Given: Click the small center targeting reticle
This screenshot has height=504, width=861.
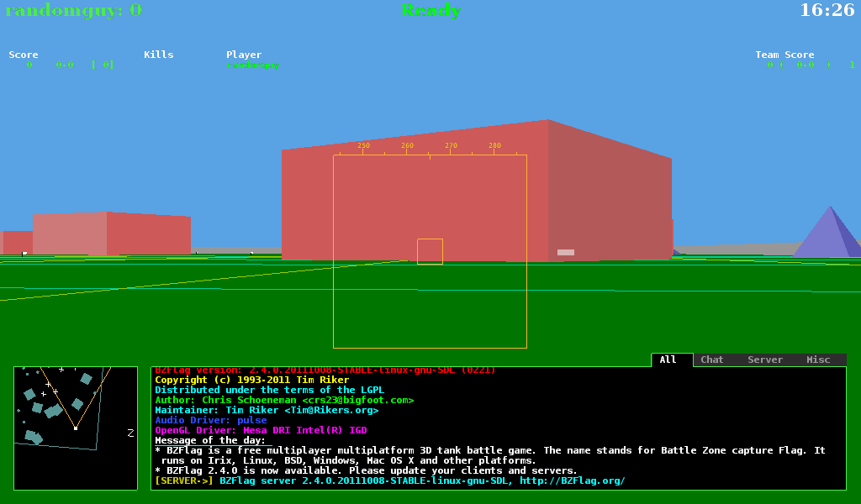Looking at the screenshot, I should point(430,251).
